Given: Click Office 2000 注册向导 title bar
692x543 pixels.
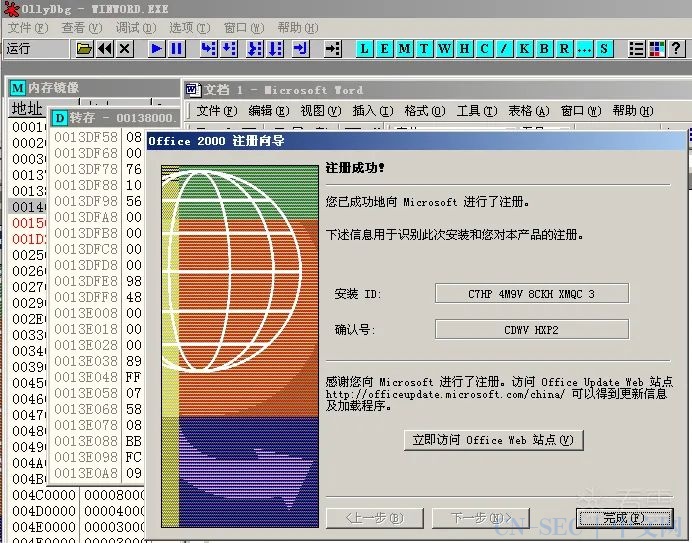Looking at the screenshot, I should point(417,141).
